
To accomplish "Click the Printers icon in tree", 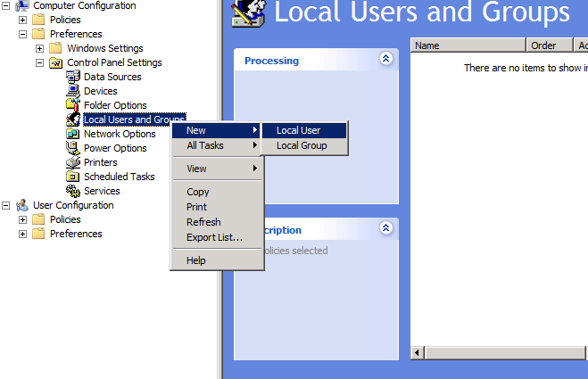I will [74, 162].
